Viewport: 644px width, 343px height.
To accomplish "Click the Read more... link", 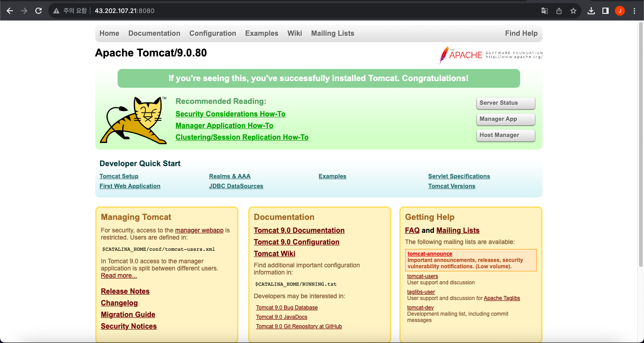I will click(119, 275).
